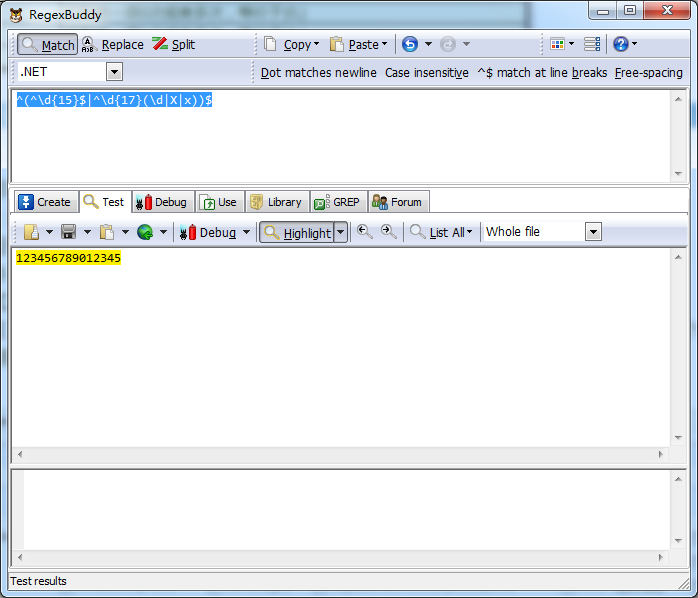Open the colored grid layout icon

pyautogui.click(x=557, y=44)
